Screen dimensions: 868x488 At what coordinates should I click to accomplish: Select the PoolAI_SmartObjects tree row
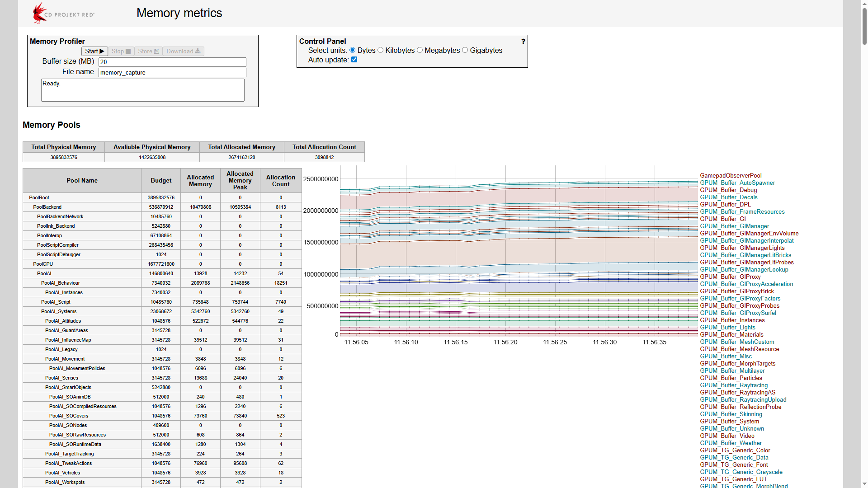tap(162, 388)
